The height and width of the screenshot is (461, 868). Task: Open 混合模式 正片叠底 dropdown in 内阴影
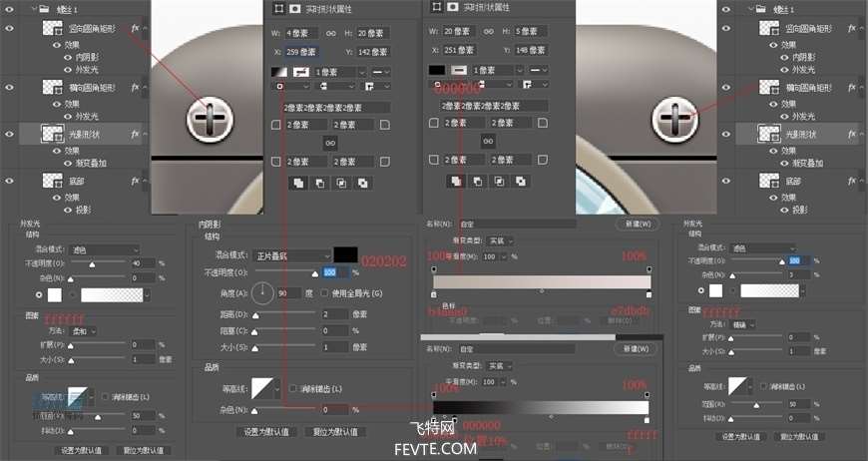pyautogui.click(x=291, y=255)
